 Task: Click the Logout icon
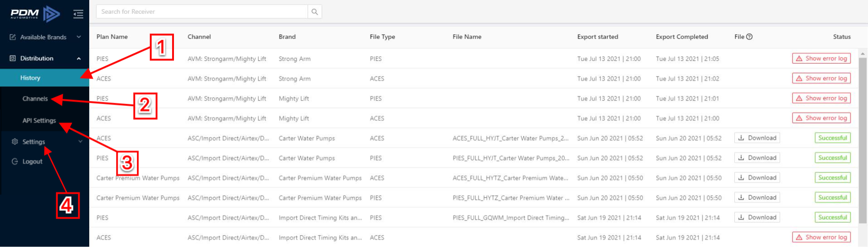15,161
